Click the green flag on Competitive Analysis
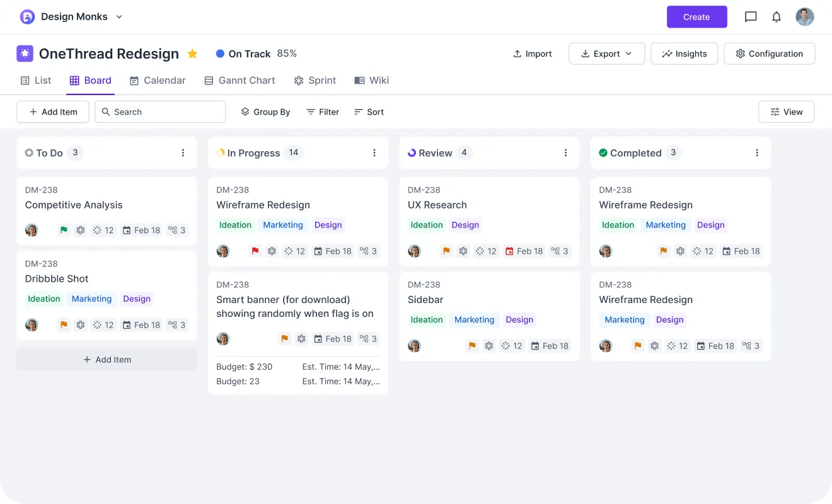The image size is (832, 504). pos(64,230)
